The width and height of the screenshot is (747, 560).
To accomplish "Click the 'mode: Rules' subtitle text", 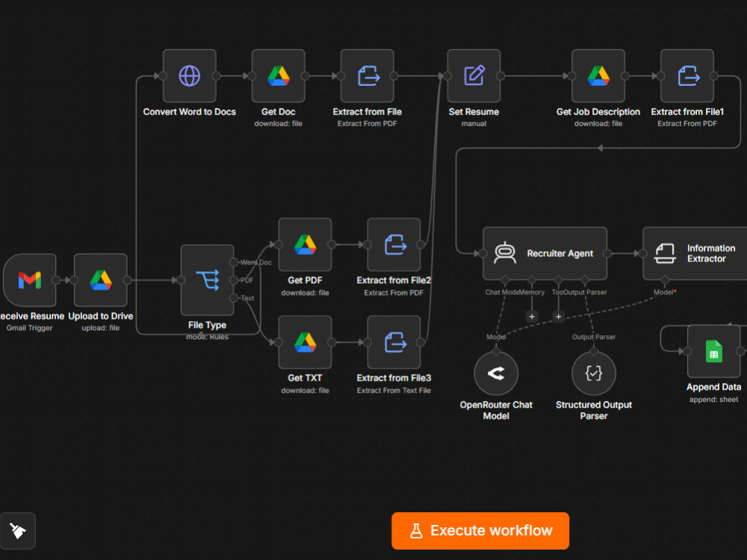I will click(207, 337).
